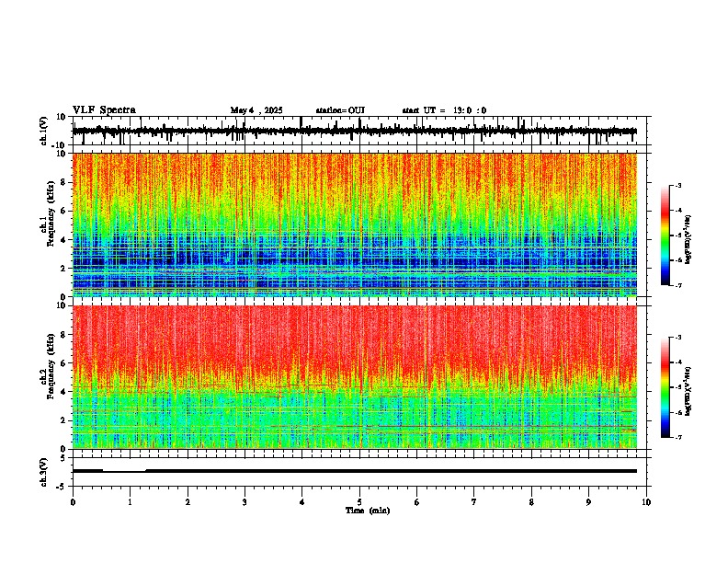Click time axis tick label "4"

point(302,502)
